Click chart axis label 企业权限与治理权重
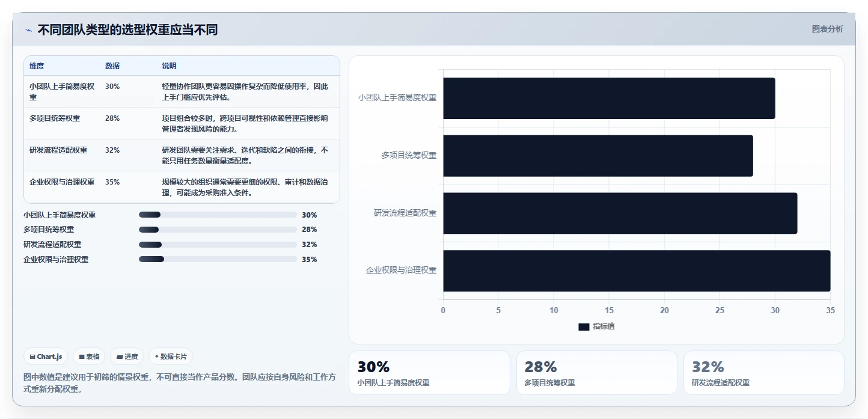 click(x=401, y=271)
